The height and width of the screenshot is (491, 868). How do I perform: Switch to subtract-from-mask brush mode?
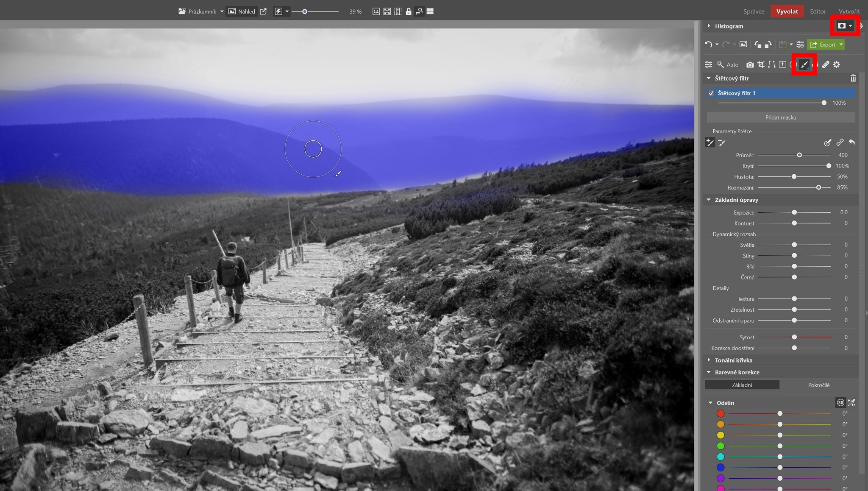tap(722, 142)
